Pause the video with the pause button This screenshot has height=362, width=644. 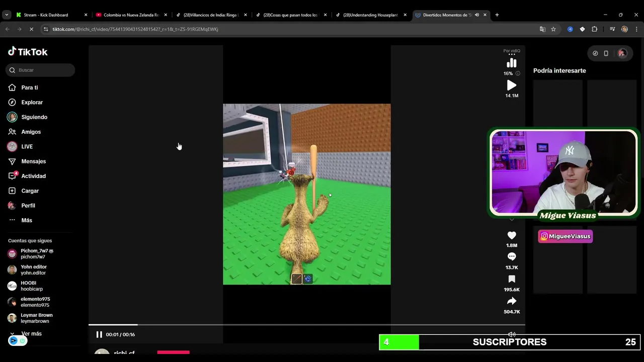pos(99,334)
